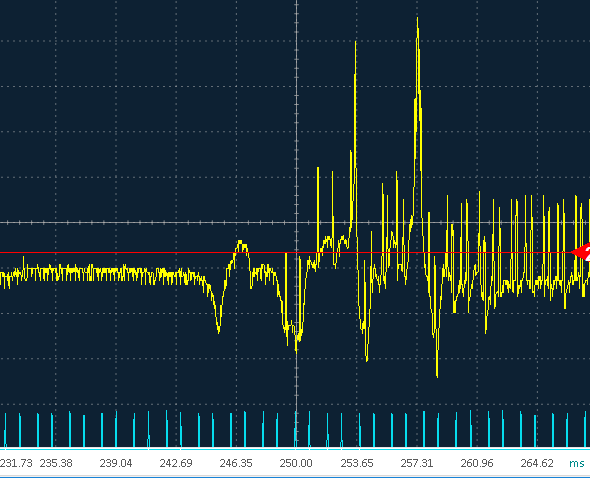The image size is (590, 478).
Task: Click the 231.73 time axis label
Action: 16,463
